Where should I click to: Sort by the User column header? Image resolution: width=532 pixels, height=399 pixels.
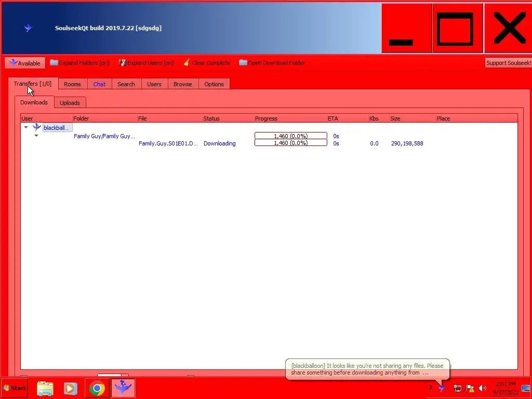click(47, 118)
